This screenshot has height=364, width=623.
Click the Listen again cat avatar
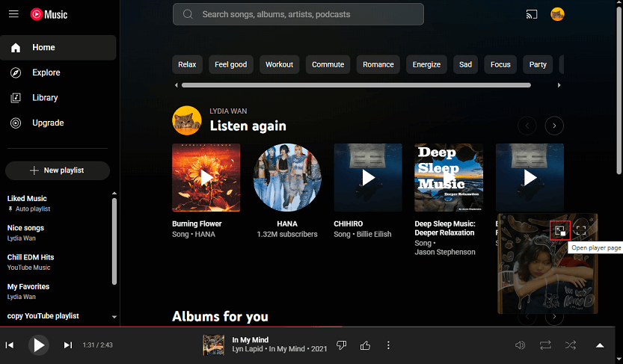pos(187,120)
